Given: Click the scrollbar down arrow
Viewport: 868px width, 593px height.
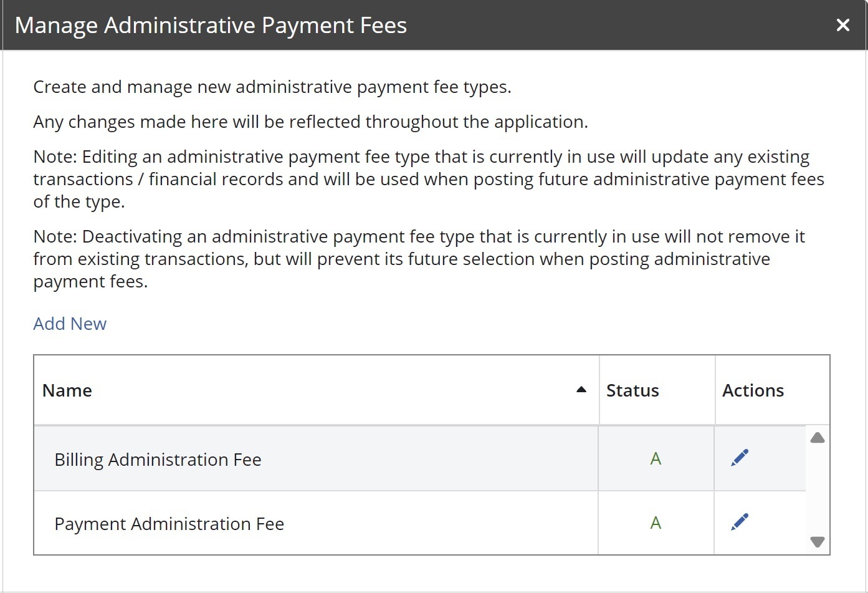Looking at the screenshot, I should pos(817,542).
